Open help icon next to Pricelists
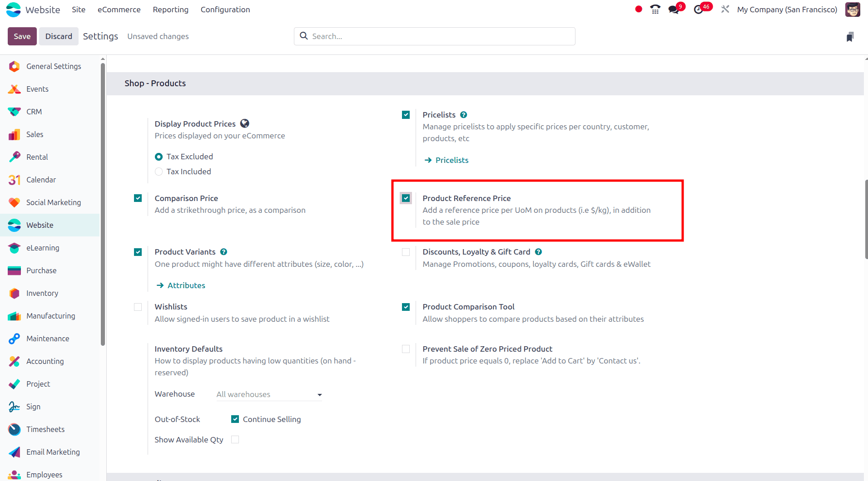 (463, 115)
